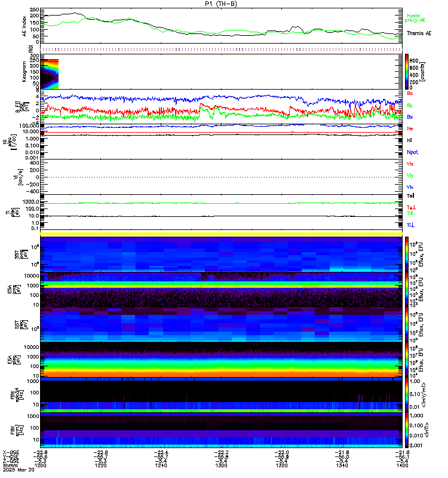Click the -22.0 X GSE value under 1320
Viewport: 448px width, 478px height.
(281, 452)
